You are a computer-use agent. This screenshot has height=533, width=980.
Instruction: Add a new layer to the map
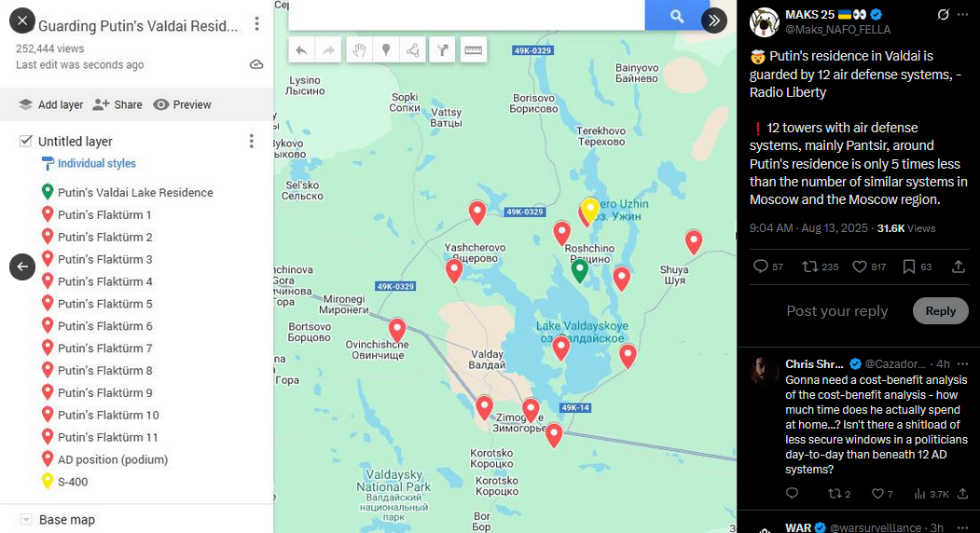50,104
